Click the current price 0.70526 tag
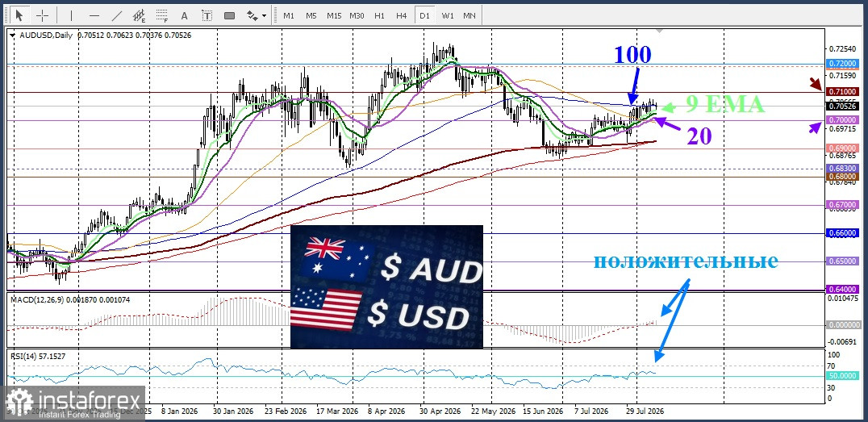 (x=841, y=106)
